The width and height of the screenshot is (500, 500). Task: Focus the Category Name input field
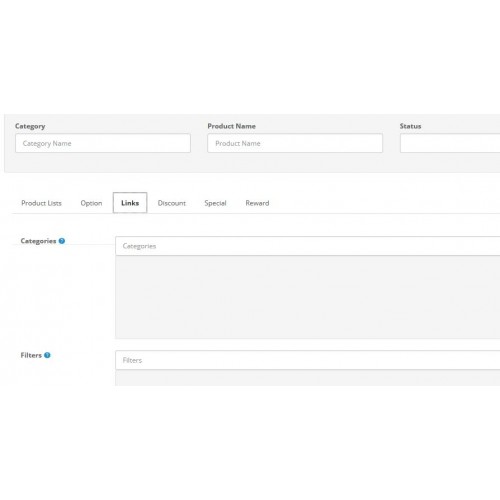point(103,143)
